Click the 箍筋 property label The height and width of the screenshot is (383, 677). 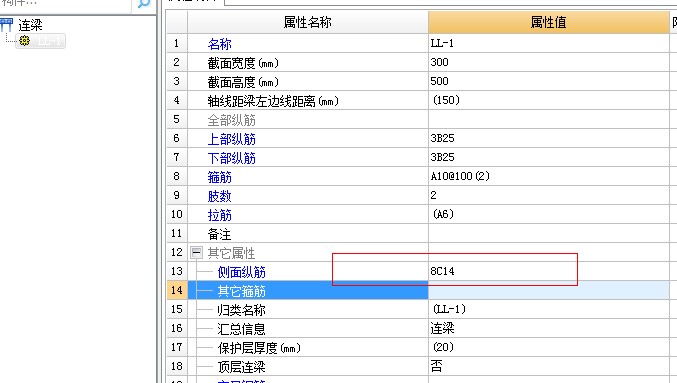coord(219,177)
